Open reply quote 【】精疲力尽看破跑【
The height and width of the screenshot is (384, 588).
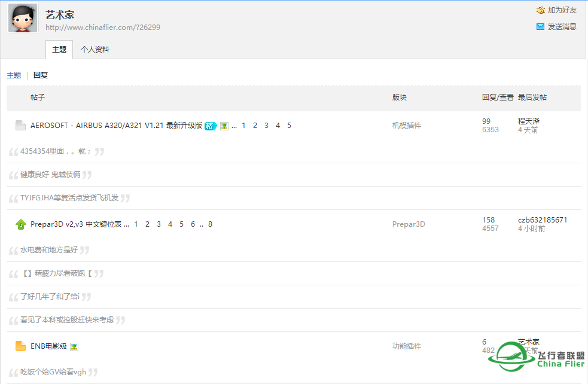point(56,273)
